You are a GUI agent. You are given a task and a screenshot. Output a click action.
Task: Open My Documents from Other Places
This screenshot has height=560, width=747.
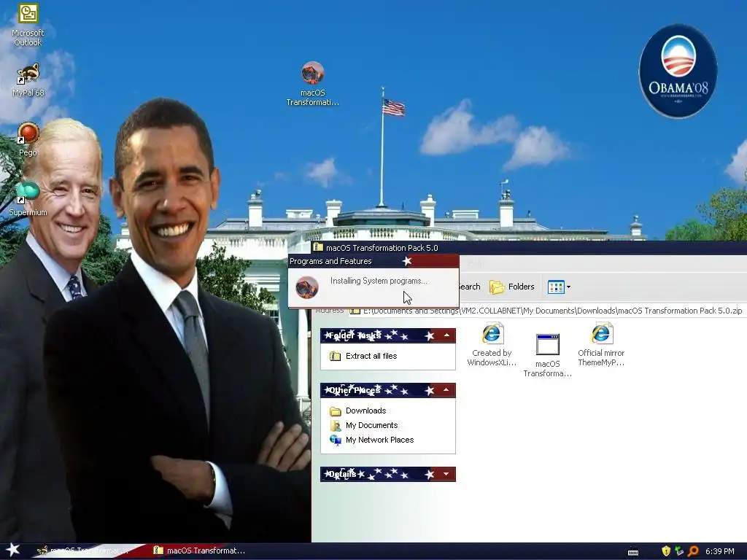pos(371,425)
